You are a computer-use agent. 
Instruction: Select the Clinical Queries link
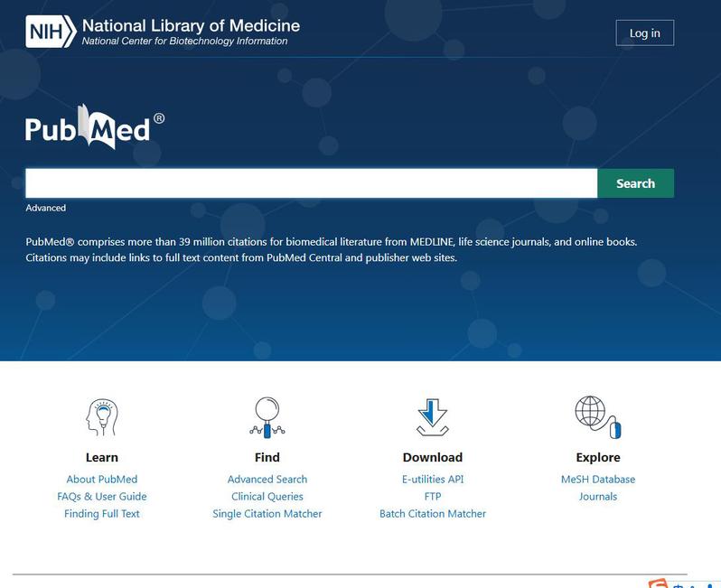(x=267, y=497)
